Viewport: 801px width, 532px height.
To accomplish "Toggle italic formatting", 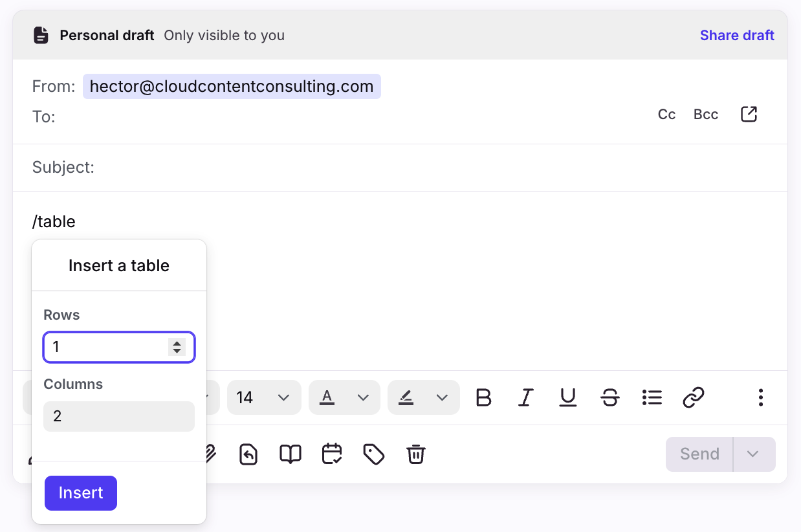I will click(x=526, y=397).
